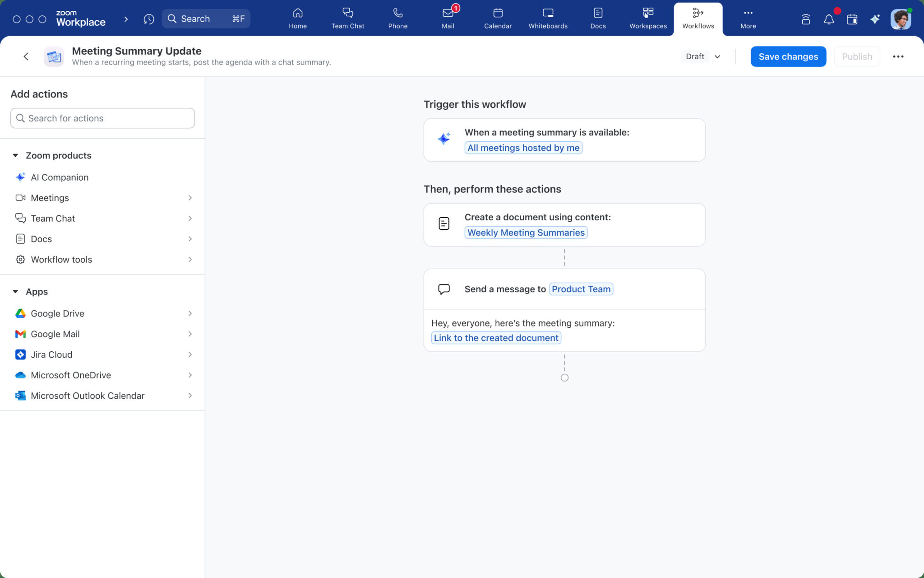Switch to the Calendar tab
Screen dimensions: 924x578
coord(498,18)
